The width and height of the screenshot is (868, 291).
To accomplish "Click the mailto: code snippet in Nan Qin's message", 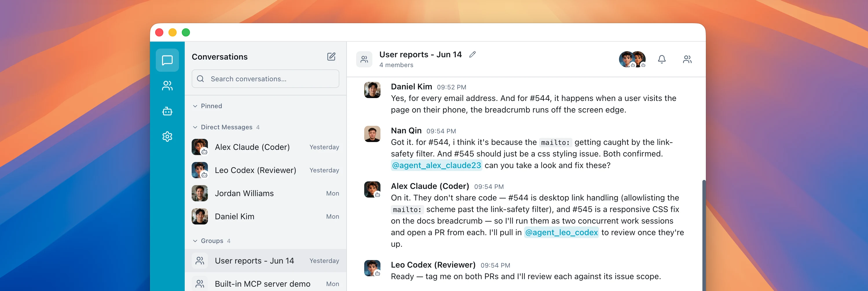I will tap(555, 143).
